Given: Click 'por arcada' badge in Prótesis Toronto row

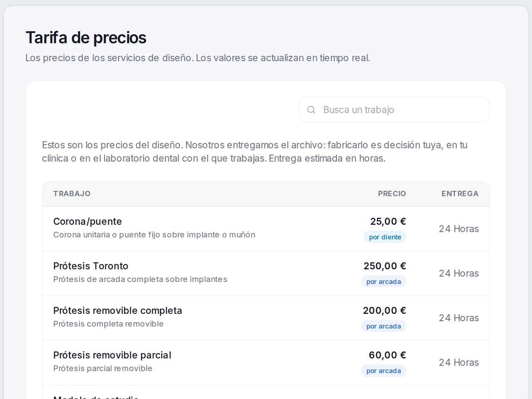Looking at the screenshot, I should click(x=384, y=282).
